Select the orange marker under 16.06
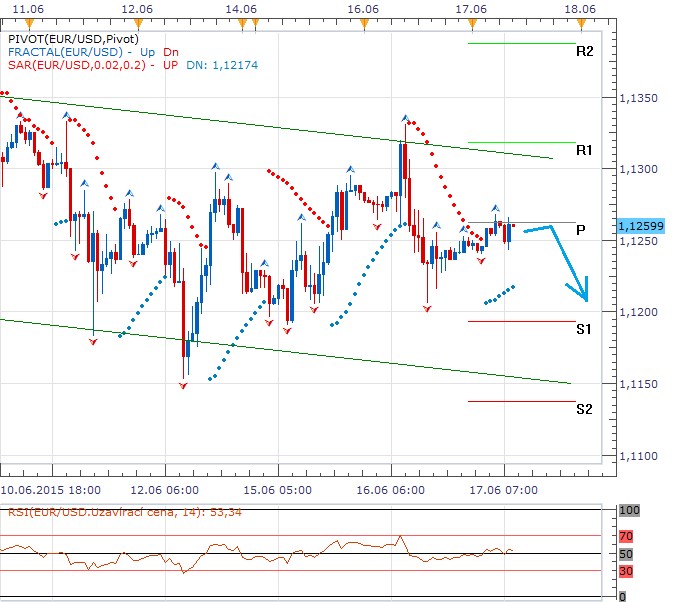 click(x=364, y=20)
